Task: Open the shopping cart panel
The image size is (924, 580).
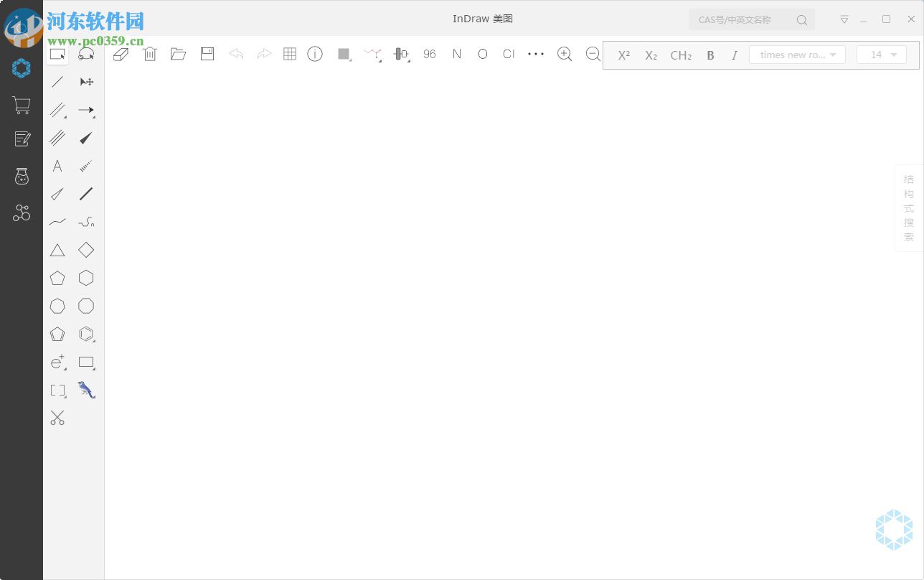Action: pyautogui.click(x=21, y=105)
